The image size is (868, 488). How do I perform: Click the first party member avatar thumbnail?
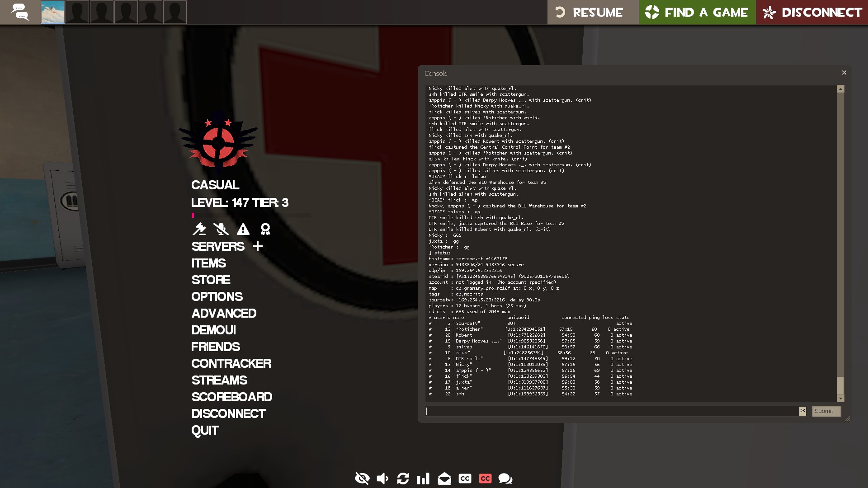click(53, 12)
